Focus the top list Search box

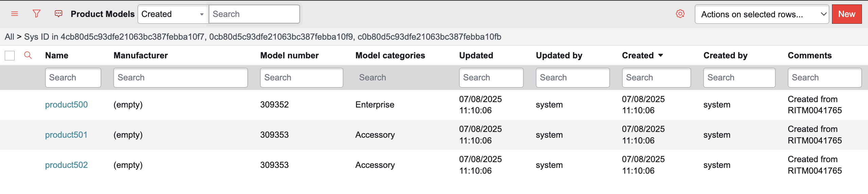point(254,14)
